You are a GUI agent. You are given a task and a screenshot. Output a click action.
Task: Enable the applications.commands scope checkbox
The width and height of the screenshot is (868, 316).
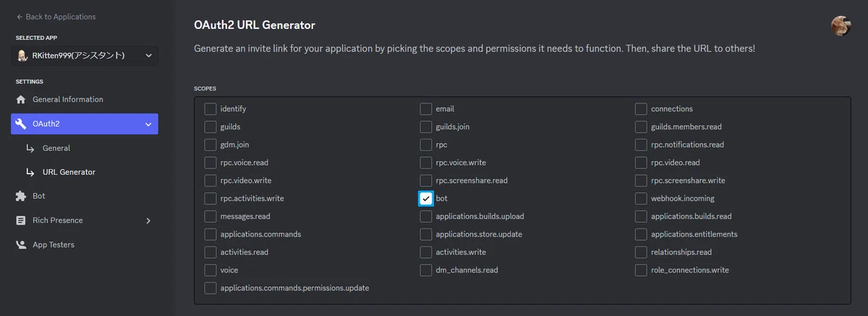pyautogui.click(x=210, y=234)
